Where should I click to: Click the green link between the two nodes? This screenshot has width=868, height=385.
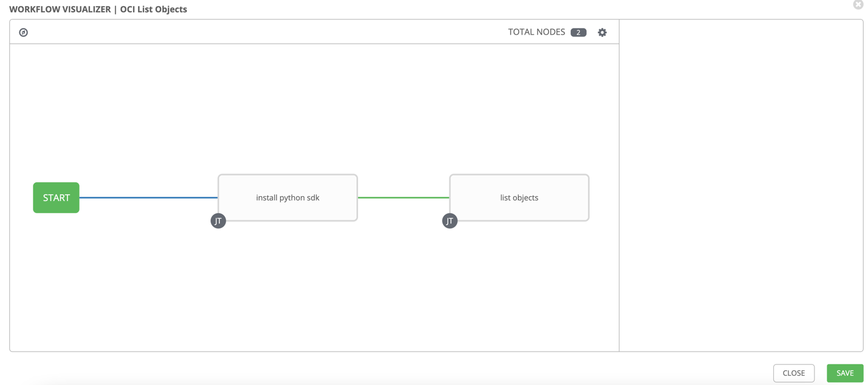(404, 197)
